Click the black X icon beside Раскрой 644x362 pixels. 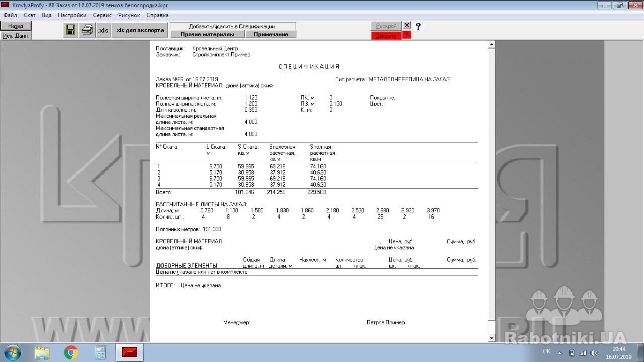407,25
